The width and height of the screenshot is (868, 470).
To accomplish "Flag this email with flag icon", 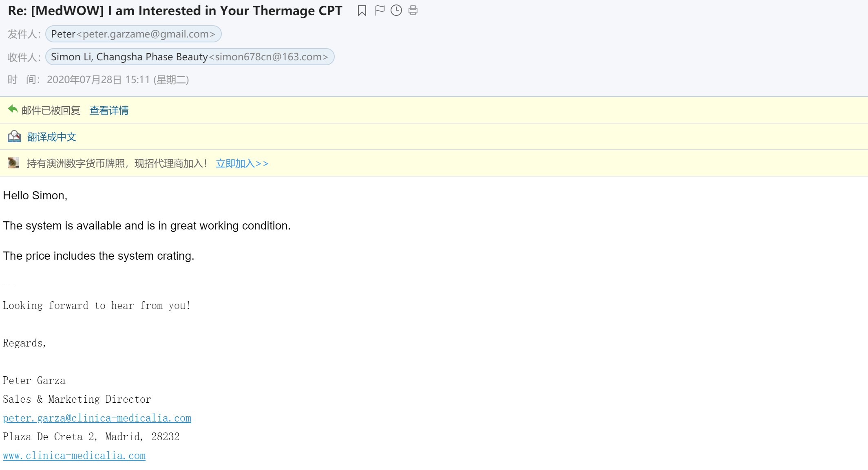I will tap(380, 10).
